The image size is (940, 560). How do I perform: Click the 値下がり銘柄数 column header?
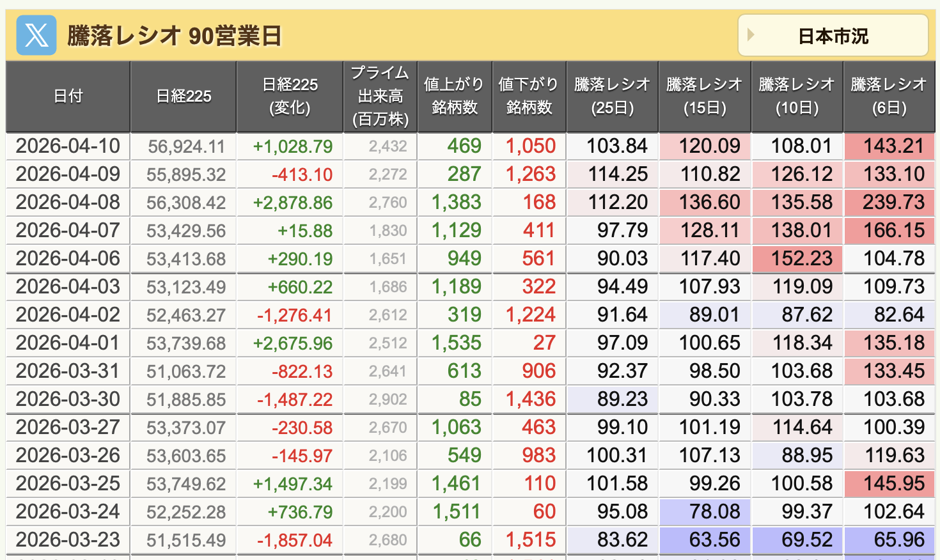point(528,97)
